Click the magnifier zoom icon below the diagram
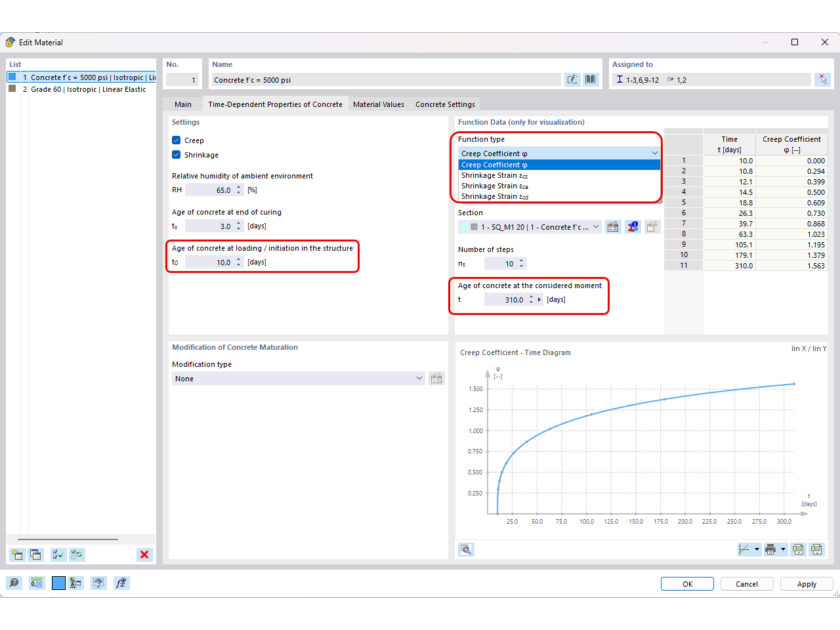The image size is (840, 630). pyautogui.click(x=466, y=549)
